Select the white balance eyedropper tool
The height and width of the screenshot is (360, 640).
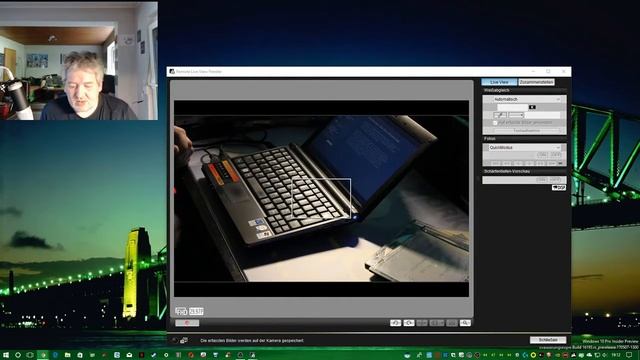tap(500, 115)
